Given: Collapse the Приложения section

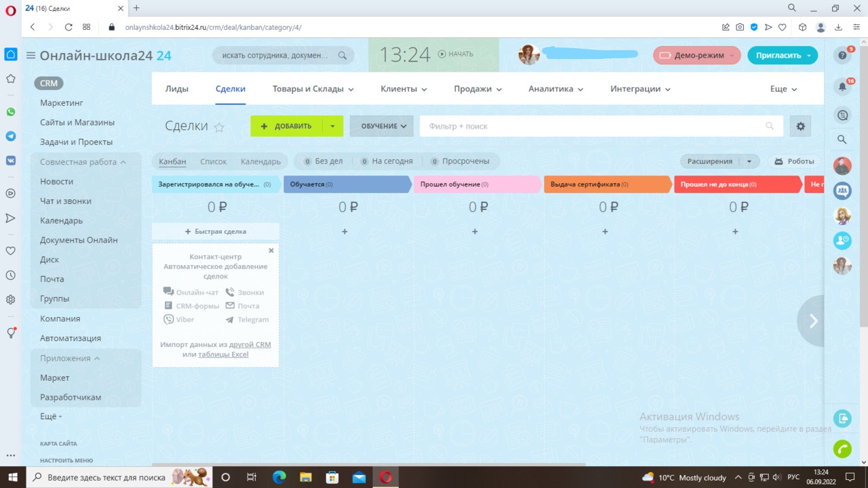Looking at the screenshot, I should [70, 358].
